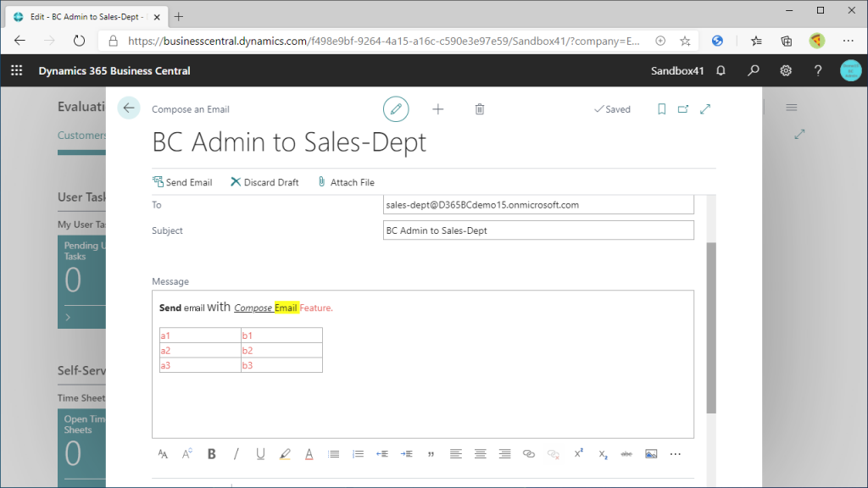Create a new email with the plus icon
This screenshot has height=488, width=868.
(438, 109)
